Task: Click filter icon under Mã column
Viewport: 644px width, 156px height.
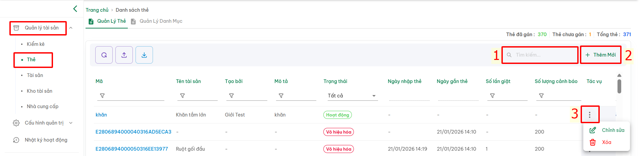Action: pyautogui.click(x=102, y=96)
